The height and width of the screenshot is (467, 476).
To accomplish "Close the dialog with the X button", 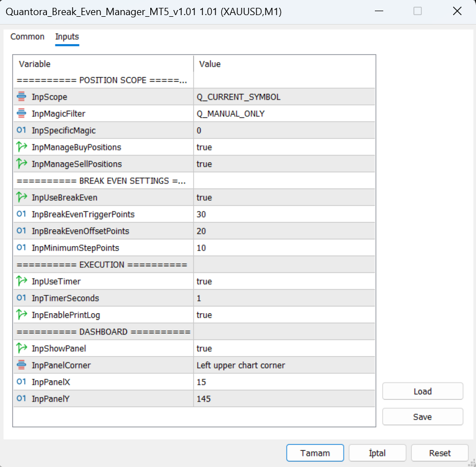I will coord(457,11).
